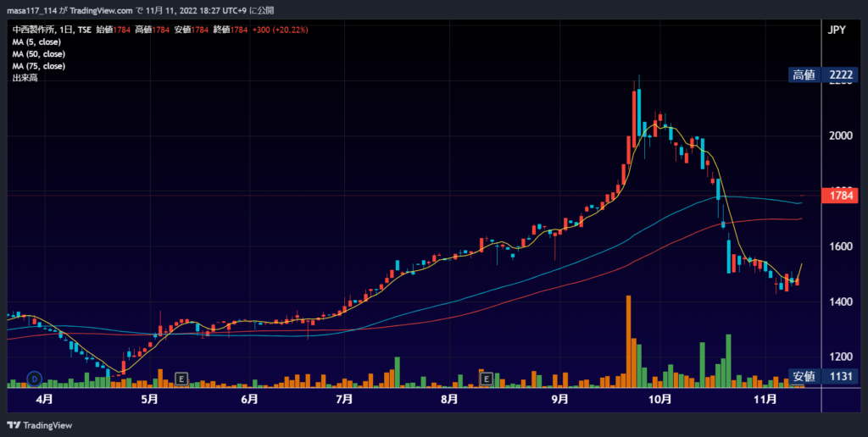
Task: Open the E earnings marker near May
Action: point(181,379)
